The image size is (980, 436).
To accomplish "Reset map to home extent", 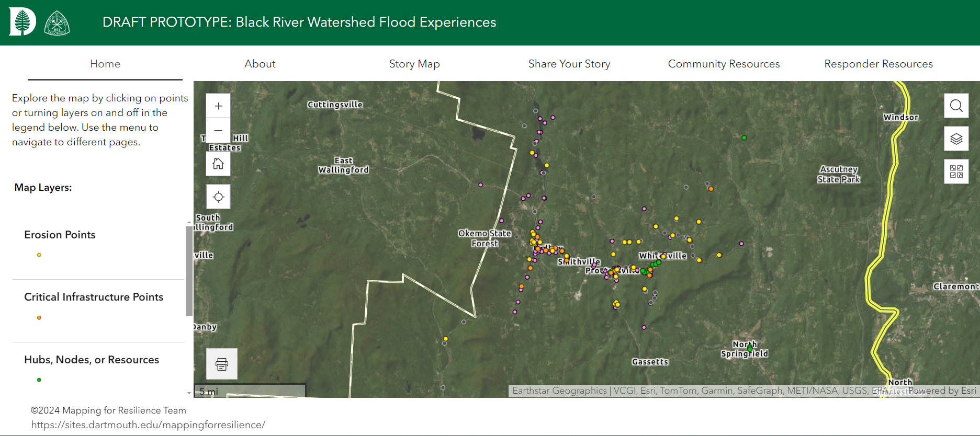I will [218, 164].
